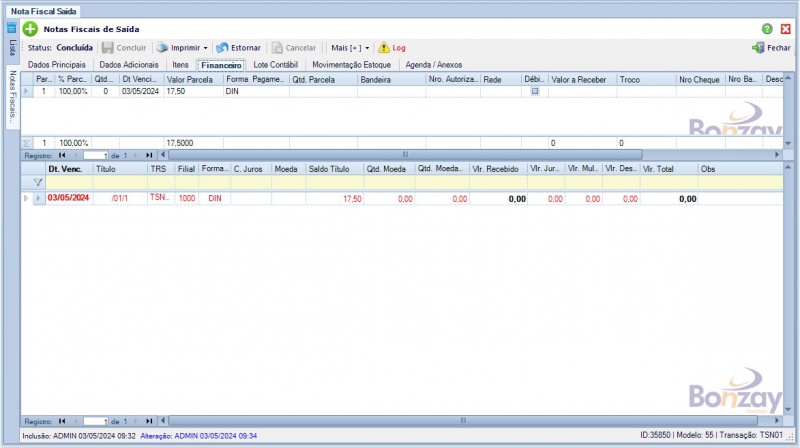Screen dimensions: 800x448
Task: Click the upper grid horizontal scrollbar
Action: tap(405, 155)
